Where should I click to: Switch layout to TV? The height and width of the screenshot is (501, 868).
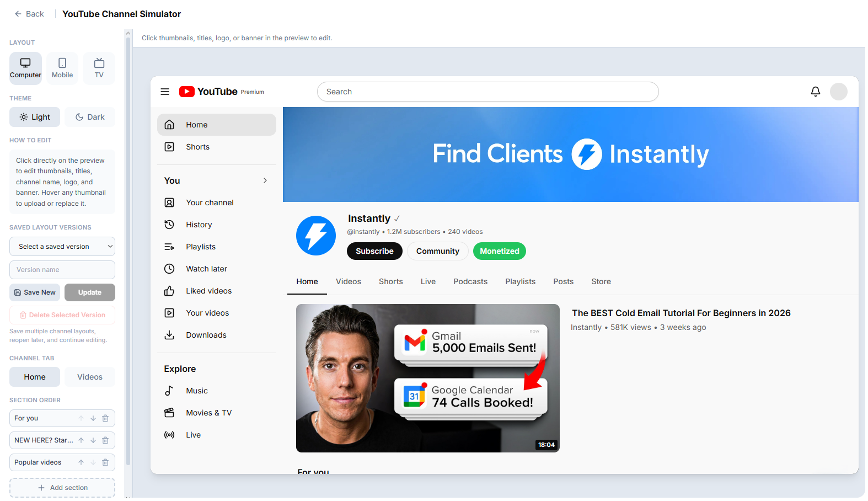coord(99,68)
